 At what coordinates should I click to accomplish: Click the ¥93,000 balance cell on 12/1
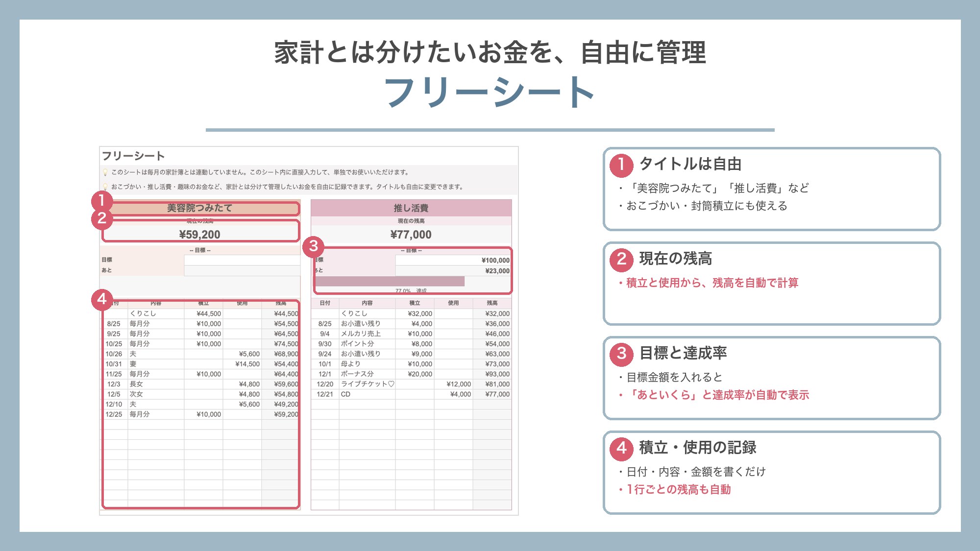coord(492,374)
